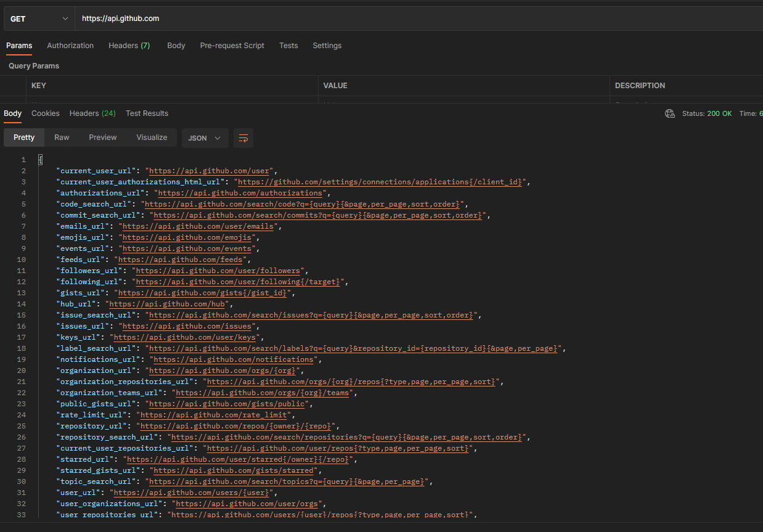Open the user/orgs link

247,504
